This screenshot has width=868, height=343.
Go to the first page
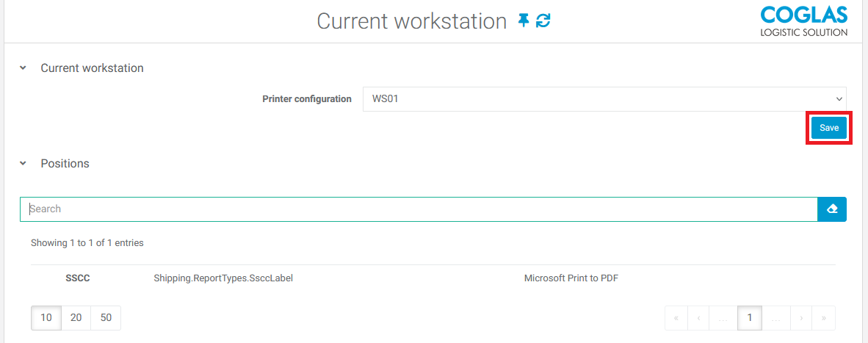click(676, 318)
